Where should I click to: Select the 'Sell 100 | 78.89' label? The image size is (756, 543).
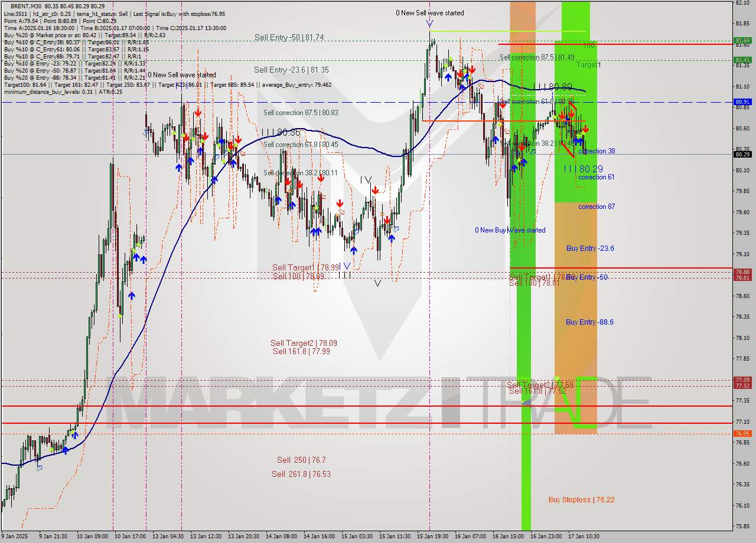point(298,276)
